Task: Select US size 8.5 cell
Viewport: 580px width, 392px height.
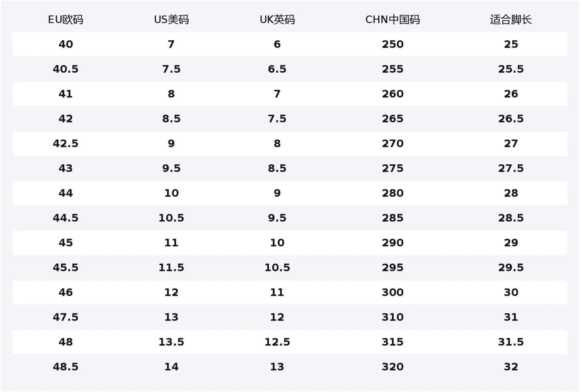Action: [x=171, y=119]
